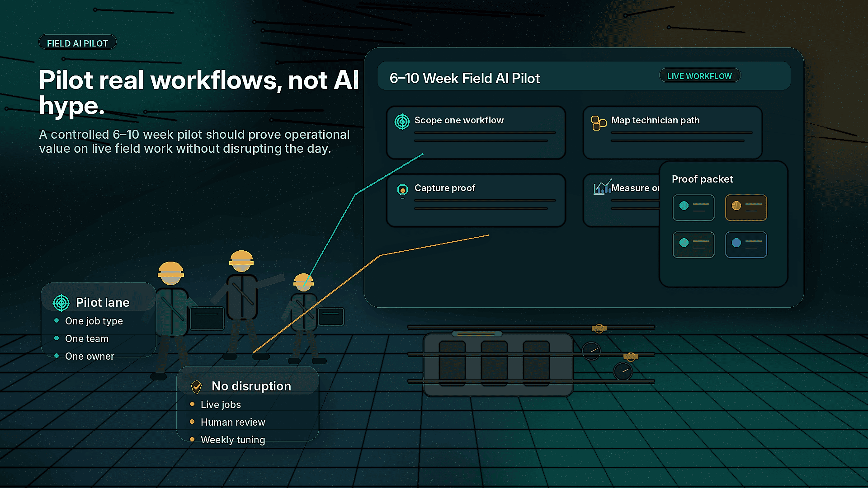Click the 6–10 Week Field AI Pilot title
This screenshot has width=868, height=488.
(465, 78)
